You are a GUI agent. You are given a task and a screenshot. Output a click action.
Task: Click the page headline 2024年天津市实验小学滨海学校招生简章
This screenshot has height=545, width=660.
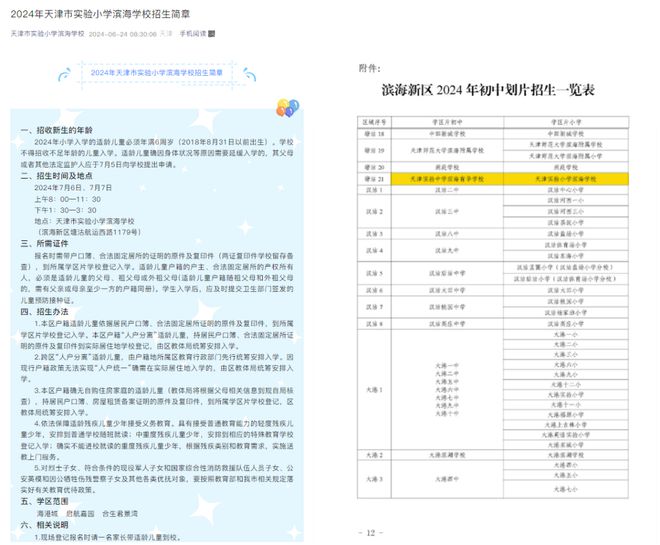100,14
